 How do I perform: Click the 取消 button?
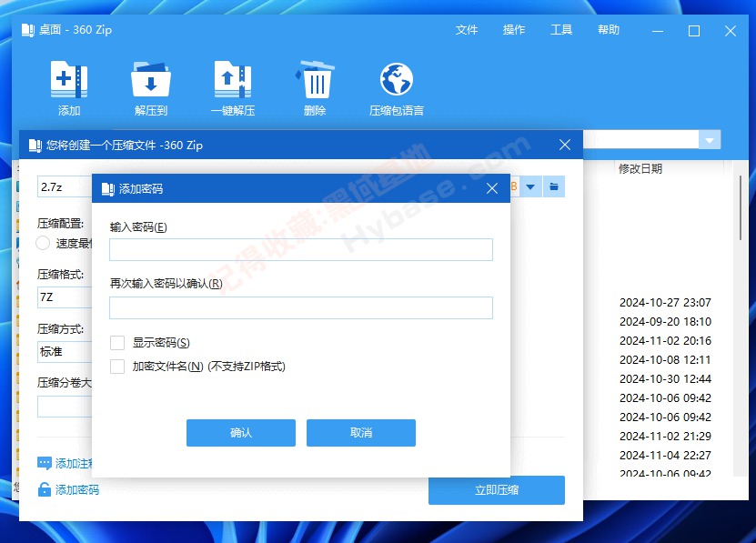(x=360, y=433)
